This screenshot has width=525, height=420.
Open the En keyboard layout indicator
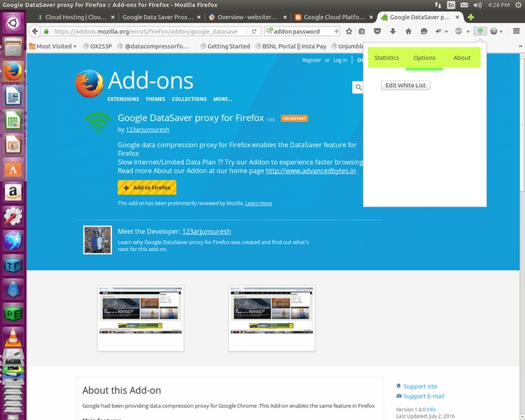point(451,5)
